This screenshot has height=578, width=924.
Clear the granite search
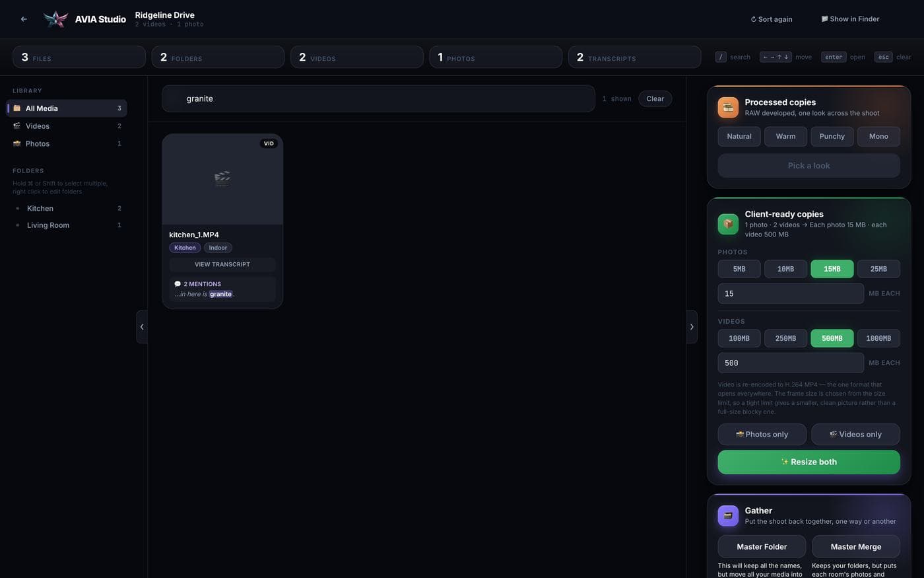click(x=655, y=98)
